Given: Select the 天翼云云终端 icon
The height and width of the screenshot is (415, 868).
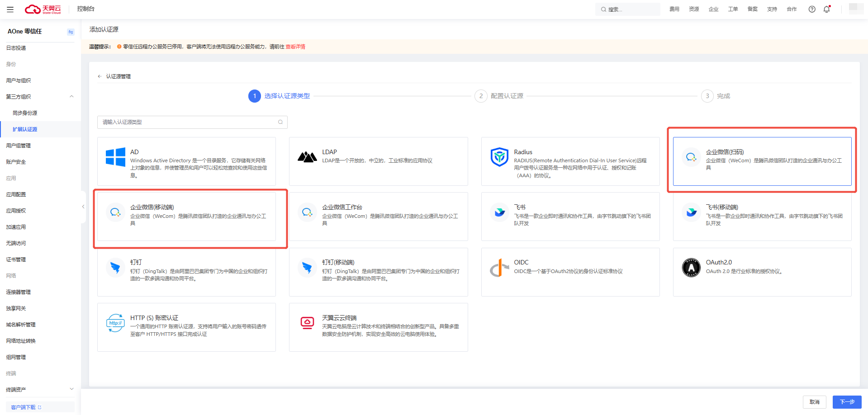Looking at the screenshot, I should coord(307,323).
